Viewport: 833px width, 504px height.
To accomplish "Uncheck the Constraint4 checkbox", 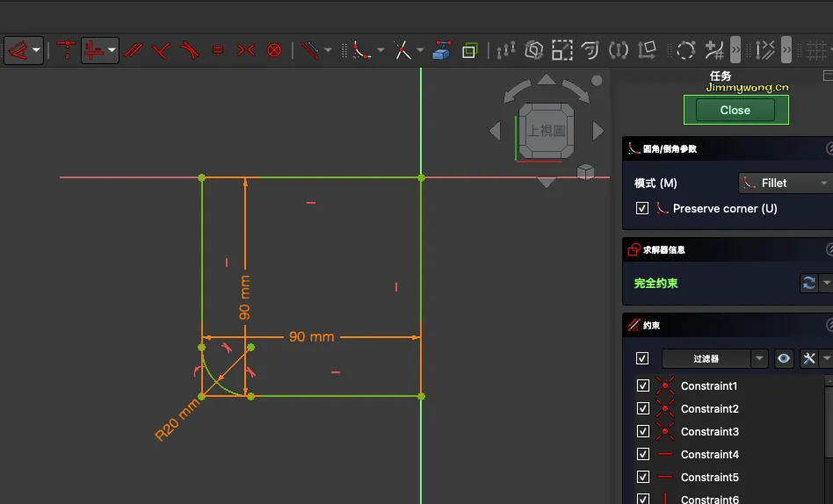I will pos(642,455).
